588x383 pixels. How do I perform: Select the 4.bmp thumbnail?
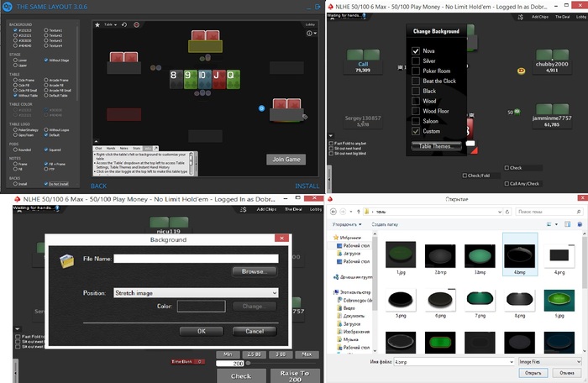[520, 254]
